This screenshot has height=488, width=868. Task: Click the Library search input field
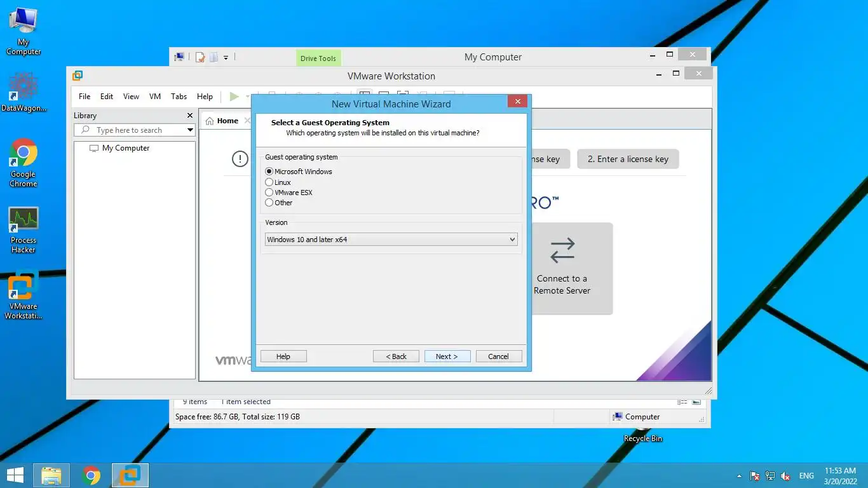point(135,130)
